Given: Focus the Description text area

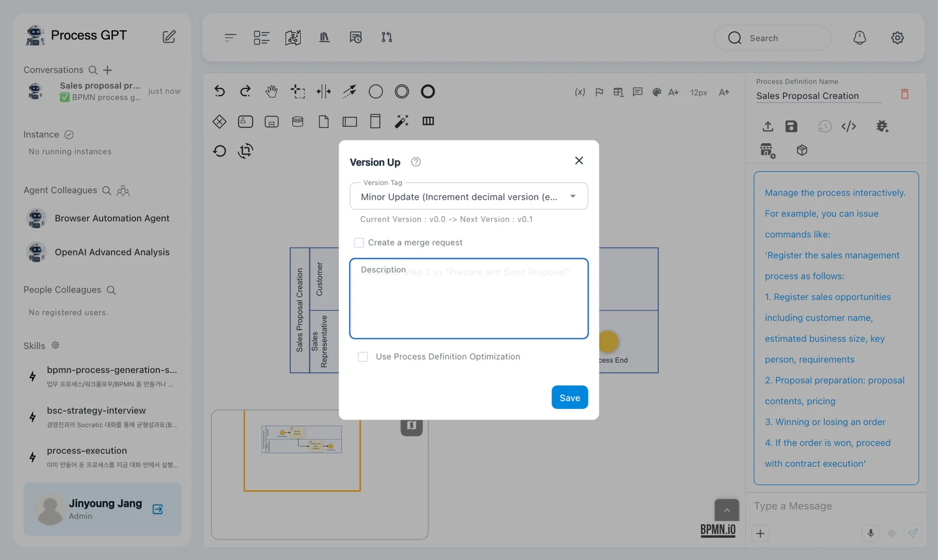Looking at the screenshot, I should click(469, 299).
